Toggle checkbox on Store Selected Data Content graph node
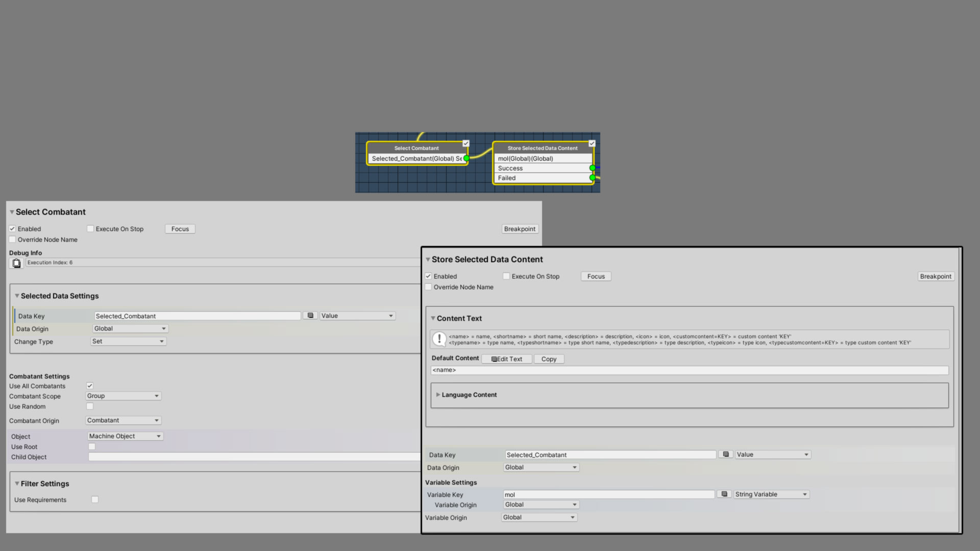The image size is (980, 551). [x=592, y=143]
